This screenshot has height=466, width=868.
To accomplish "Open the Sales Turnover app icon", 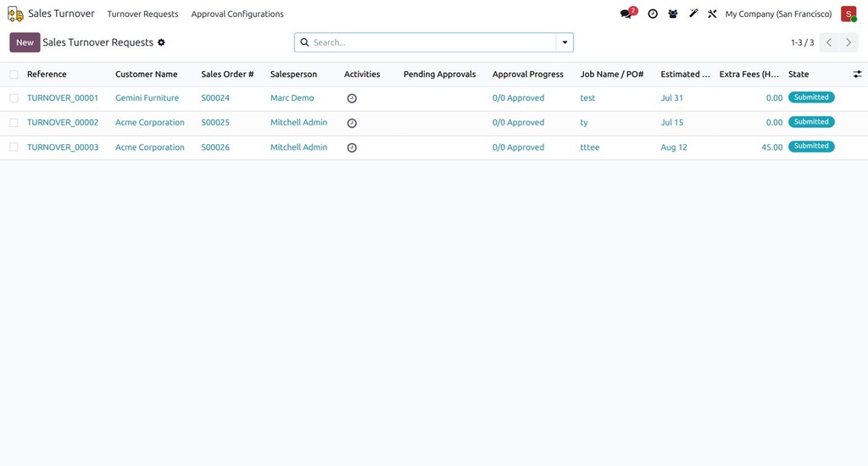I will [x=15, y=14].
